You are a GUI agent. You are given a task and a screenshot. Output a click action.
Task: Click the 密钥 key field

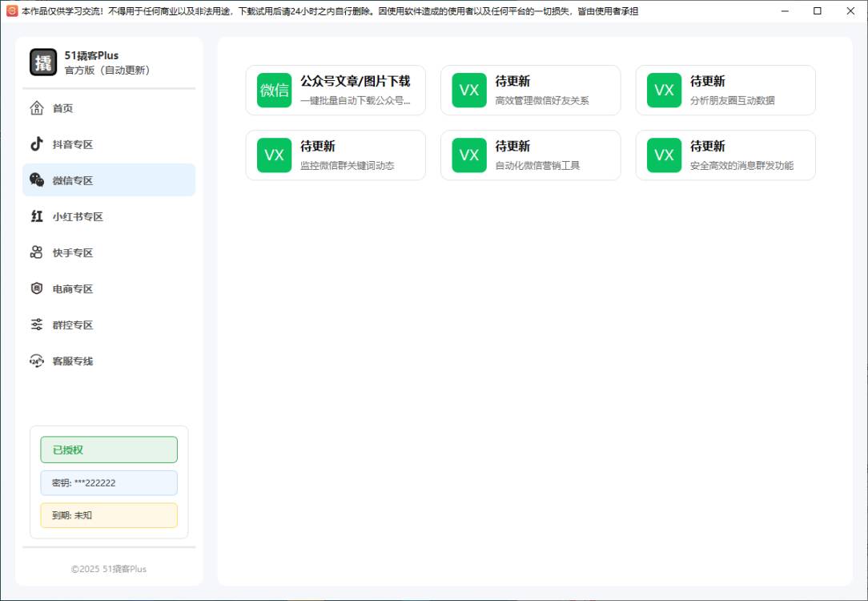click(109, 482)
